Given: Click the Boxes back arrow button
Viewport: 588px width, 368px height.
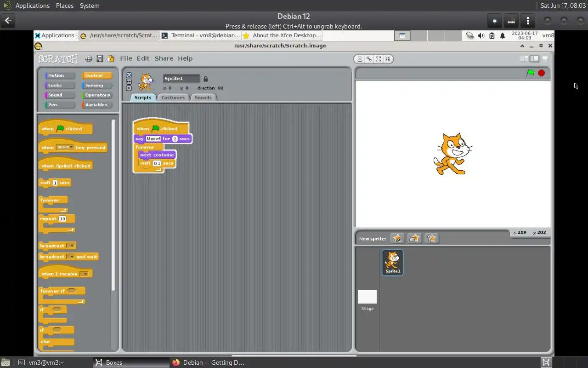Looking at the screenshot, I should click(8, 20).
